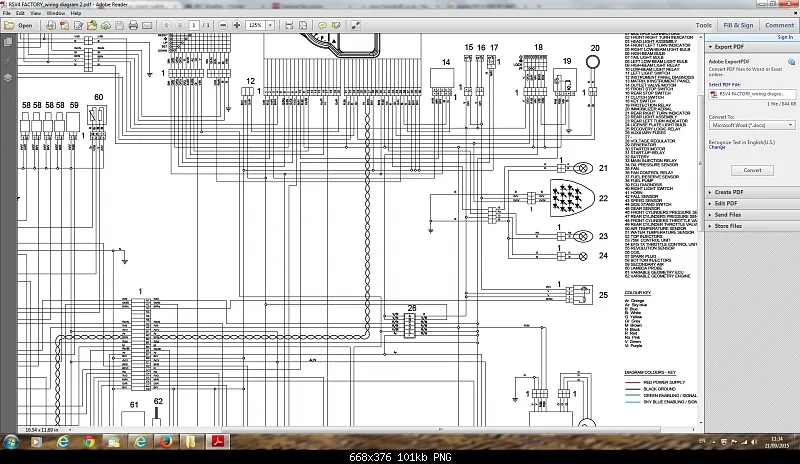Click Adobe Reader icon in taskbar
This screenshot has height=464, width=800.
point(218,442)
